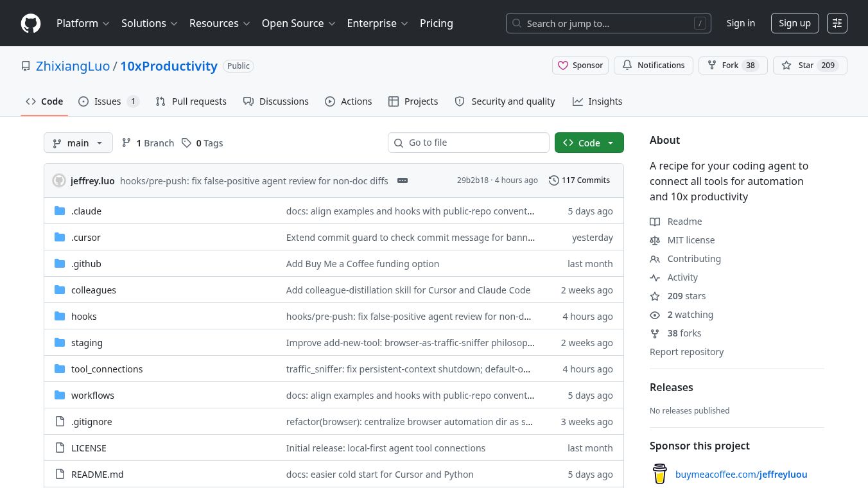Image resolution: width=868 pixels, height=488 pixels.
Task: Click jeffrey.luo avatar in commit row
Action: coord(59,180)
